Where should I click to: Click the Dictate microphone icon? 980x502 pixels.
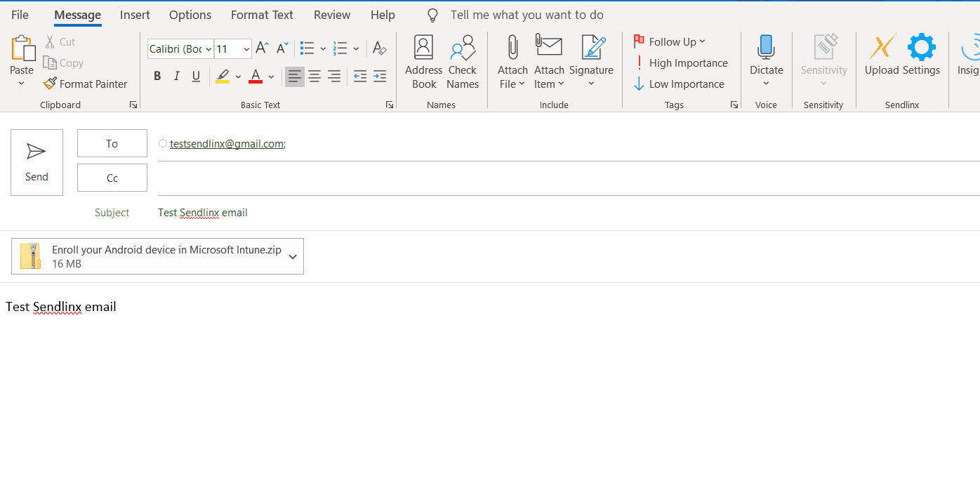pos(766,48)
